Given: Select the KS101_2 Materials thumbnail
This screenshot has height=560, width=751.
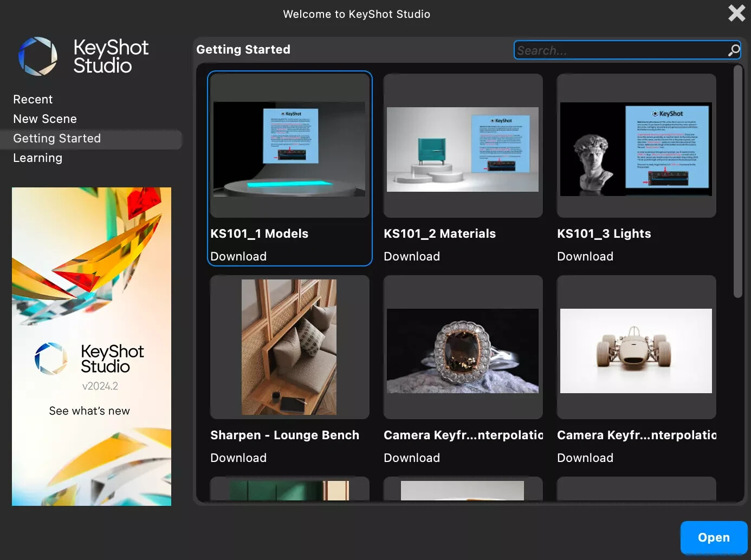Looking at the screenshot, I should click(x=463, y=146).
